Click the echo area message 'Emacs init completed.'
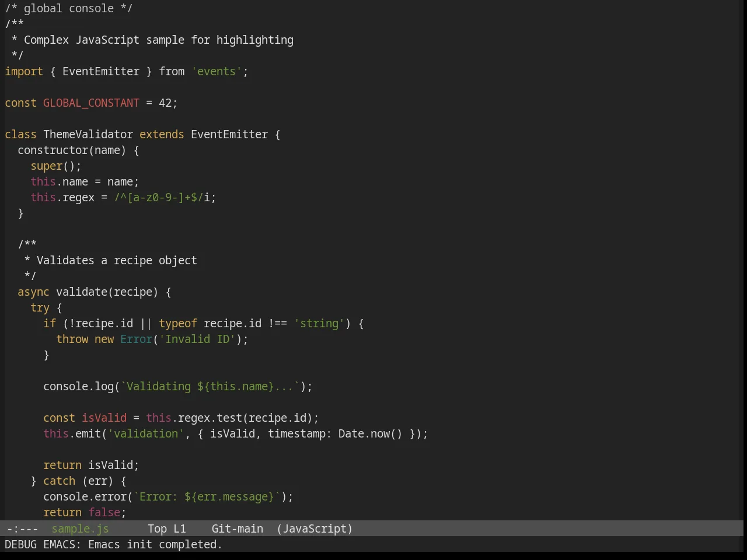747x560 pixels. click(155, 545)
